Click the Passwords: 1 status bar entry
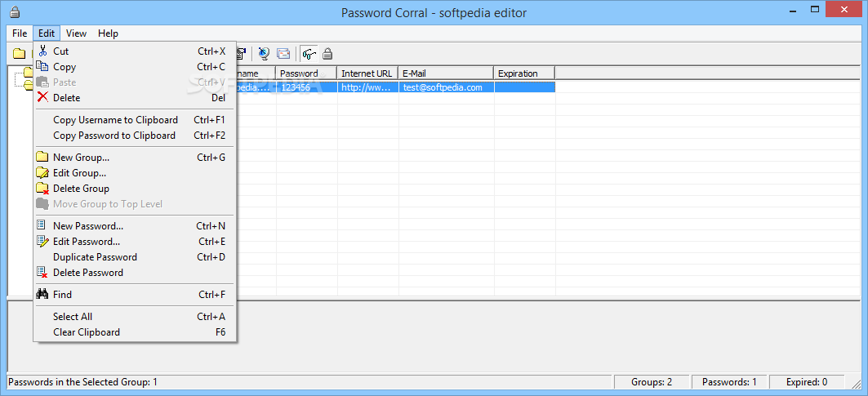Image resolution: width=868 pixels, height=396 pixels. pos(729,381)
